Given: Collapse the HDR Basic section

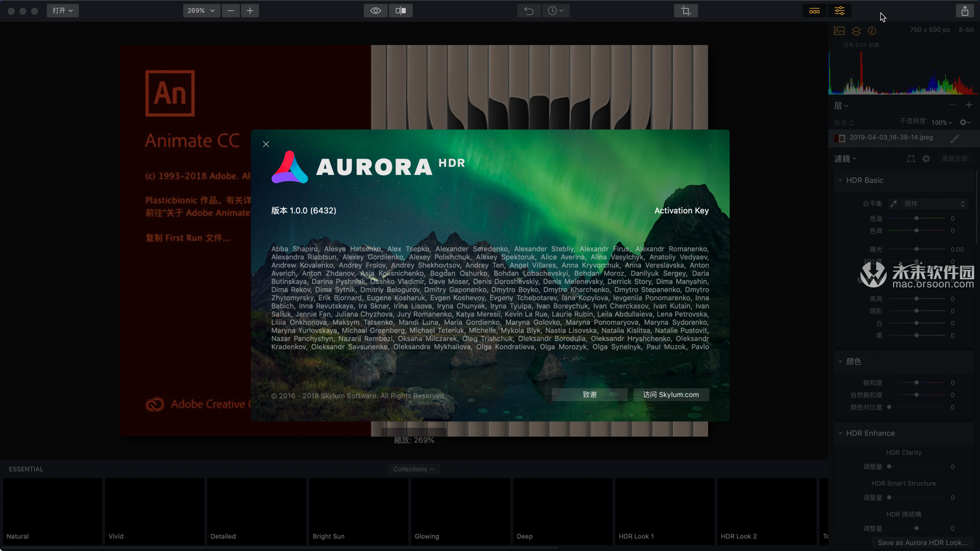Looking at the screenshot, I should 841,180.
